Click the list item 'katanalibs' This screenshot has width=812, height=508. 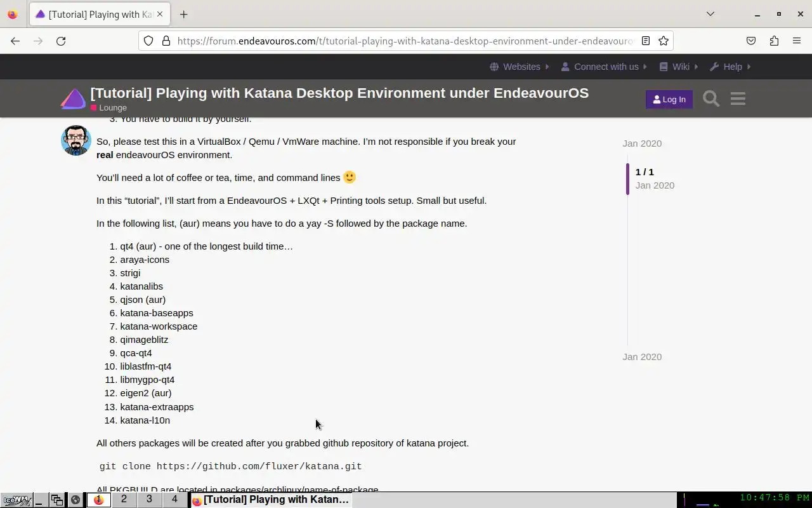coord(141,286)
